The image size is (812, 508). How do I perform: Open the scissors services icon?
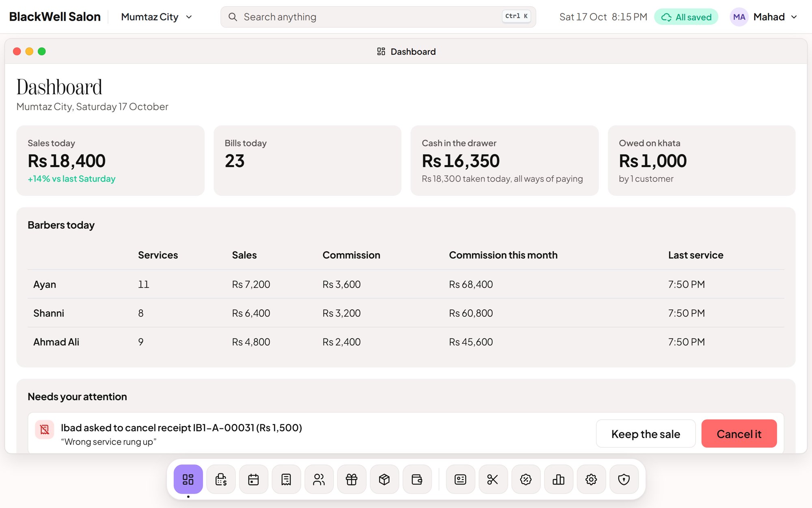pos(493,479)
